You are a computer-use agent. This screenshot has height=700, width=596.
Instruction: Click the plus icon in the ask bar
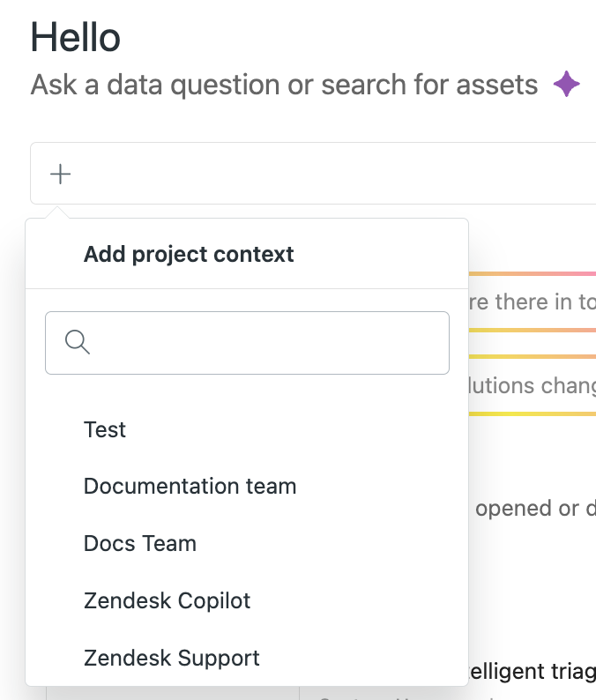(60, 174)
